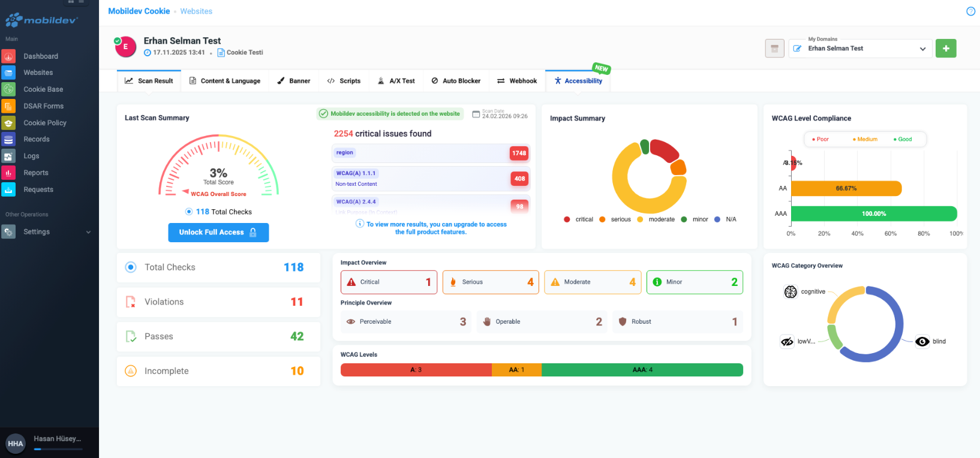Click the Websites breadcrumb link
The height and width of the screenshot is (458, 980).
(x=196, y=11)
